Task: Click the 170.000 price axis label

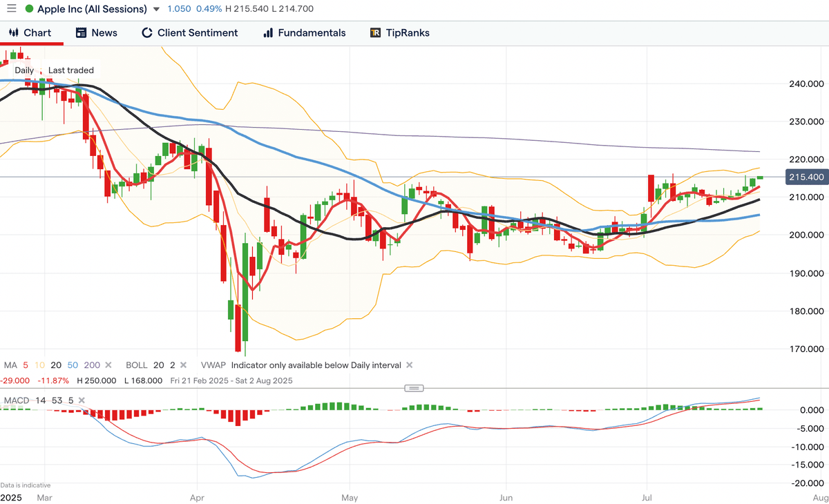Action: click(x=808, y=349)
